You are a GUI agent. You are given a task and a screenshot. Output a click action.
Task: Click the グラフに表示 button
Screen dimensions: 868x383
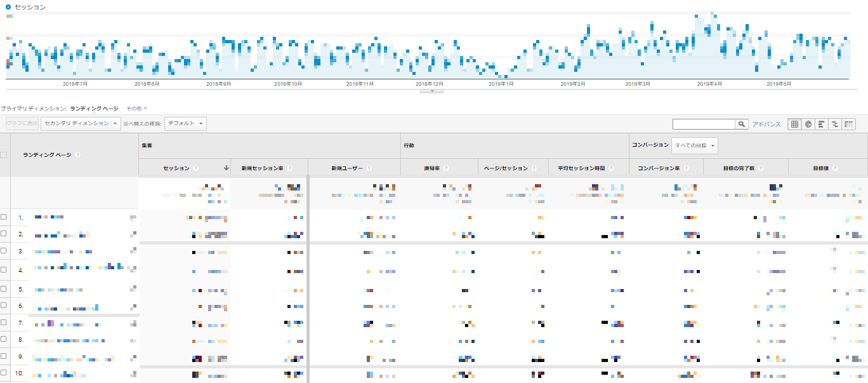22,124
